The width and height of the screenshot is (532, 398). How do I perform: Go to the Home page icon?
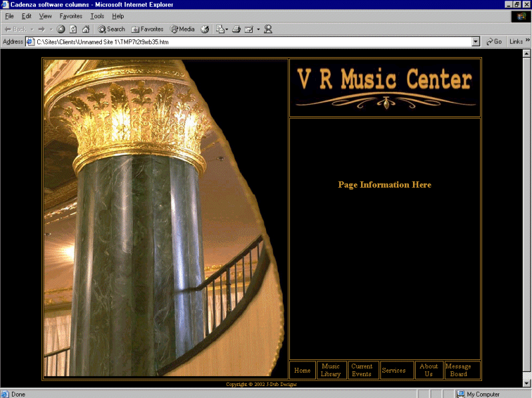(x=85, y=29)
